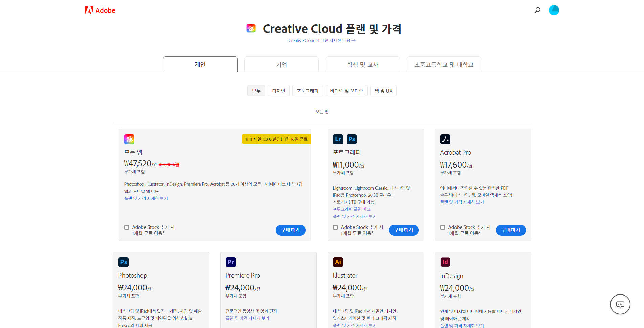644x328 pixels.
Task: Select the 디자인 filter
Action: pos(279,91)
